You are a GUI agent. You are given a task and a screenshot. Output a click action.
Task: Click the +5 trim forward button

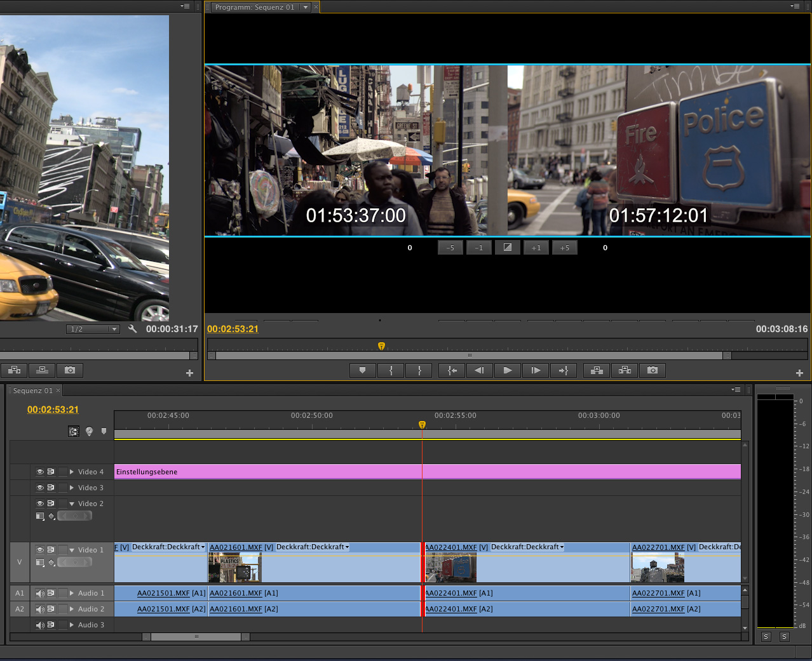tap(565, 248)
